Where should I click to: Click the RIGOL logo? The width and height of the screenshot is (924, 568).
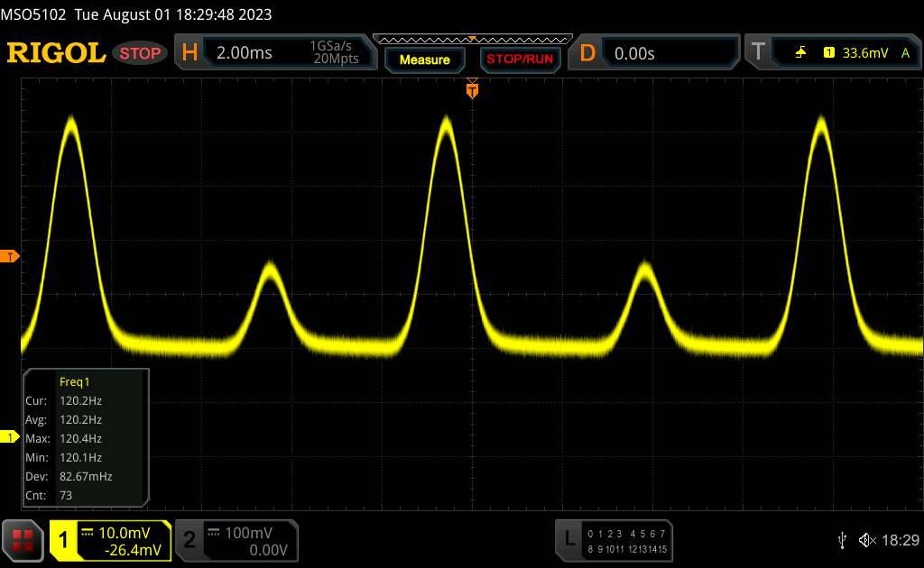pos(56,53)
